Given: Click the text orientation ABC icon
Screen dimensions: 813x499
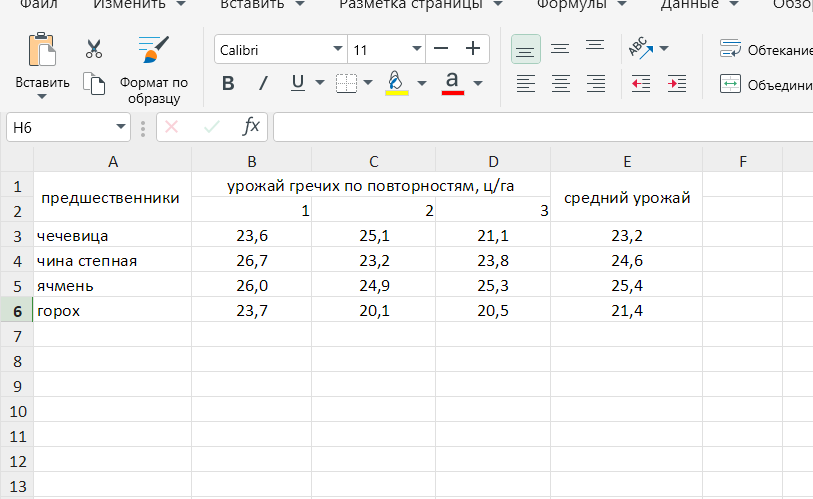Looking at the screenshot, I should point(640,48).
